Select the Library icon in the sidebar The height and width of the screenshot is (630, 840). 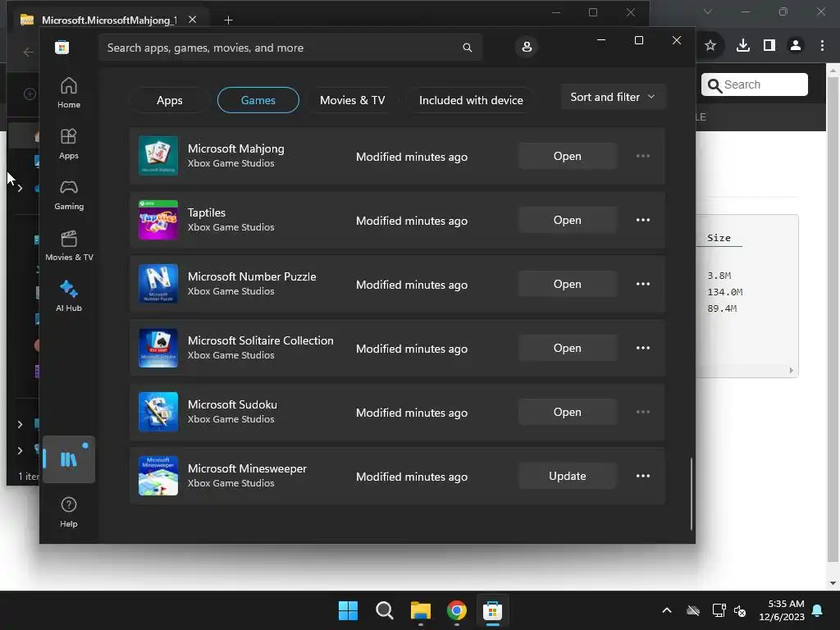[69, 459]
